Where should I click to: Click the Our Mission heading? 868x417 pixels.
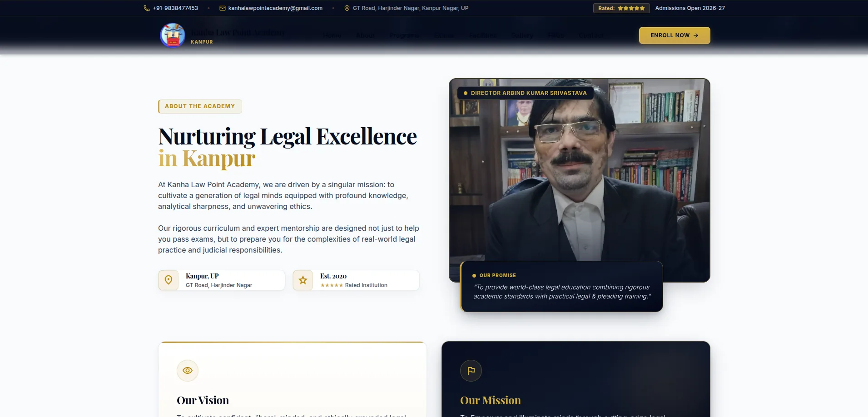pyautogui.click(x=491, y=400)
